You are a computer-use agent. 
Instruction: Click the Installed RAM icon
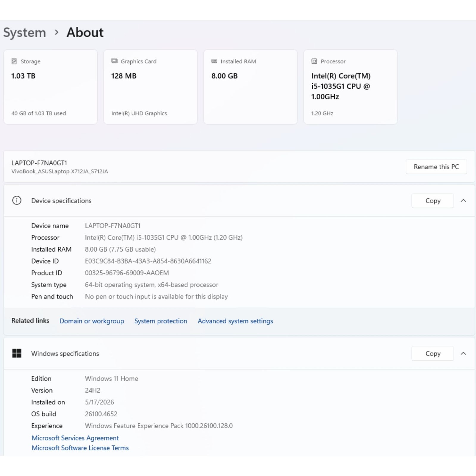[x=214, y=61]
